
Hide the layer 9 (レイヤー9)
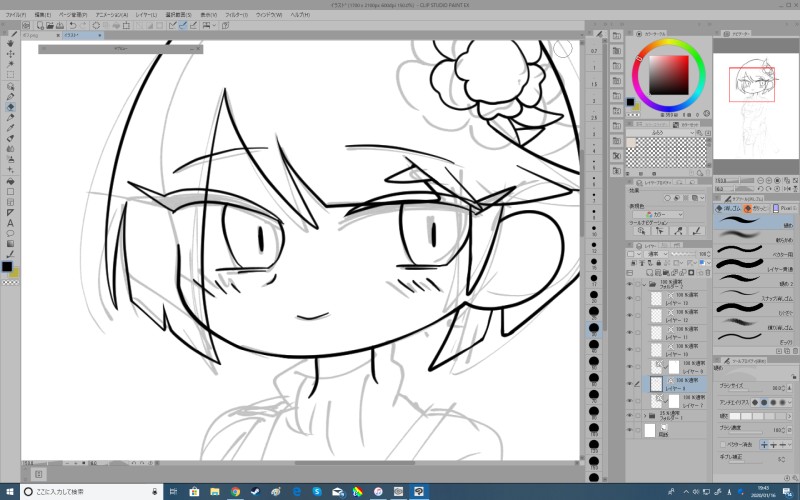(629, 366)
